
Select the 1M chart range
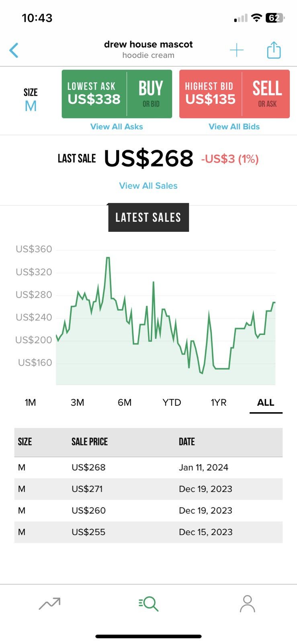click(x=30, y=402)
